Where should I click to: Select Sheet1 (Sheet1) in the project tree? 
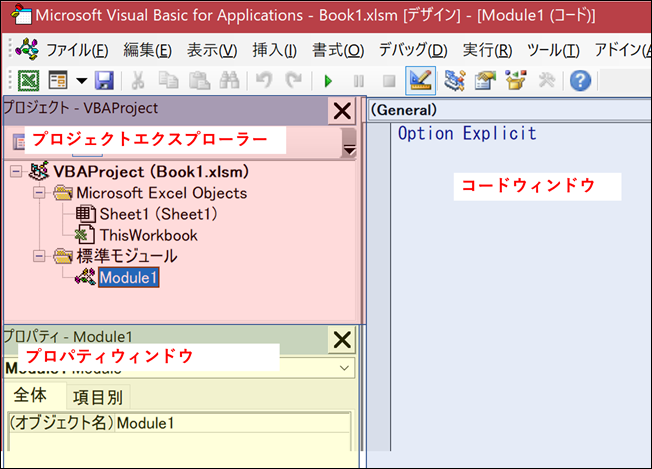pos(158,214)
